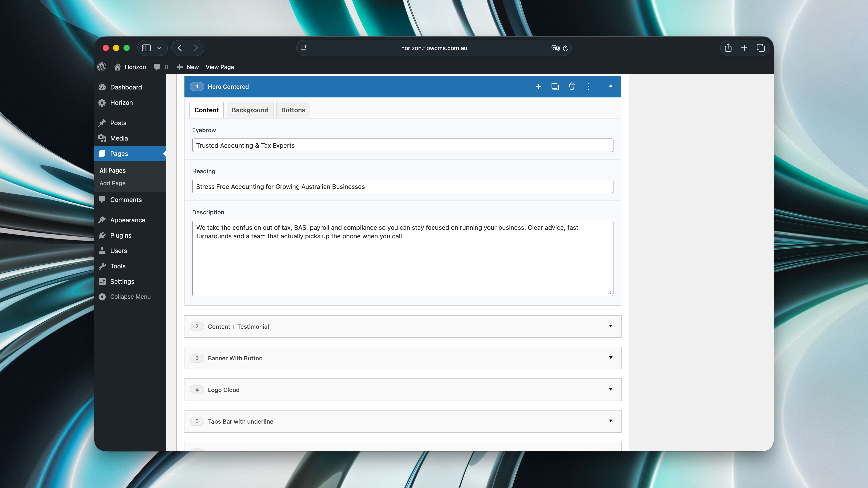Reload the page in Safari

565,48
